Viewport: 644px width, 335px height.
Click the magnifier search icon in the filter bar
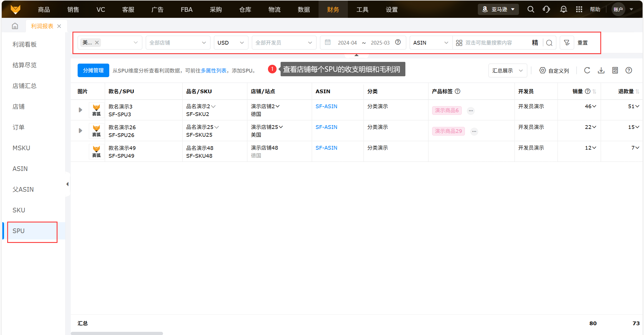(549, 43)
